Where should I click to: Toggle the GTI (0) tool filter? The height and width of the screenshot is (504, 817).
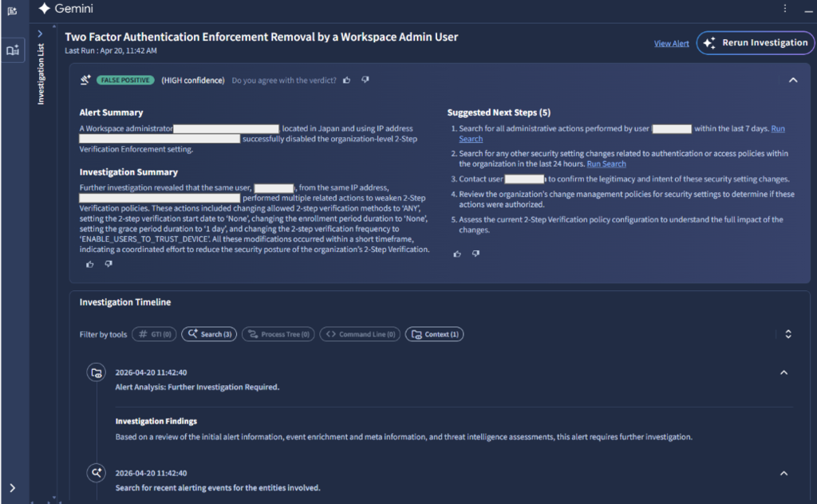coord(154,334)
